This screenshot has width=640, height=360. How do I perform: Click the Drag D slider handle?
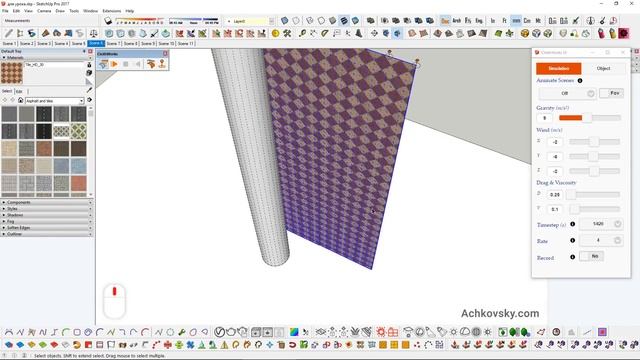[x=571, y=195]
